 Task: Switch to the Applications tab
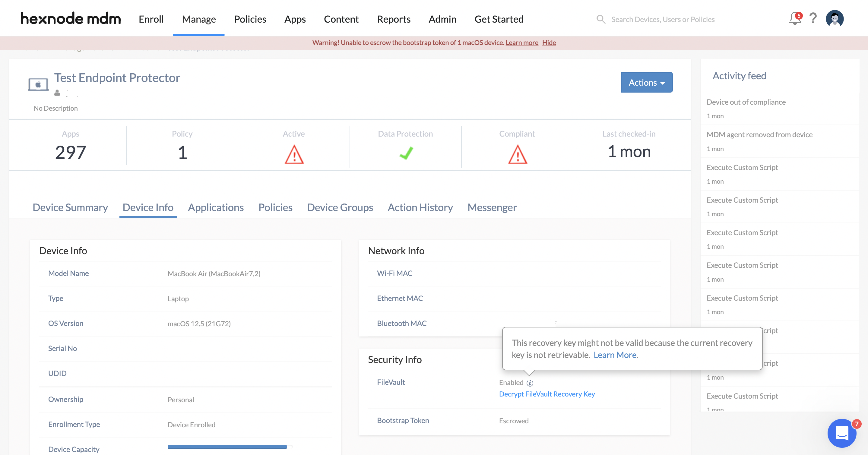pos(216,207)
